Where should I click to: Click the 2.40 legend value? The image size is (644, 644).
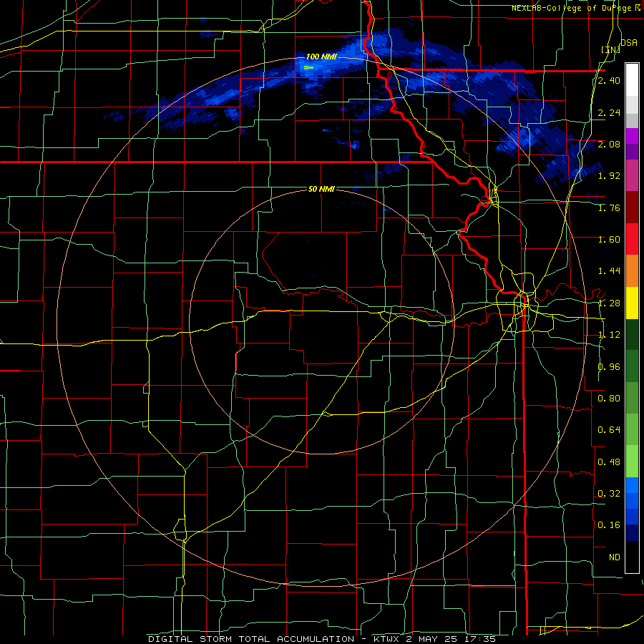click(609, 80)
